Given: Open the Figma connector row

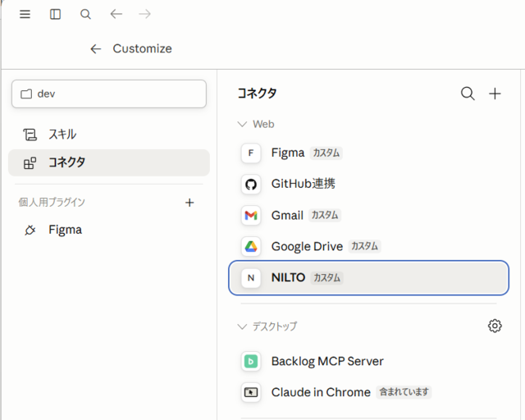Looking at the screenshot, I should (x=368, y=153).
